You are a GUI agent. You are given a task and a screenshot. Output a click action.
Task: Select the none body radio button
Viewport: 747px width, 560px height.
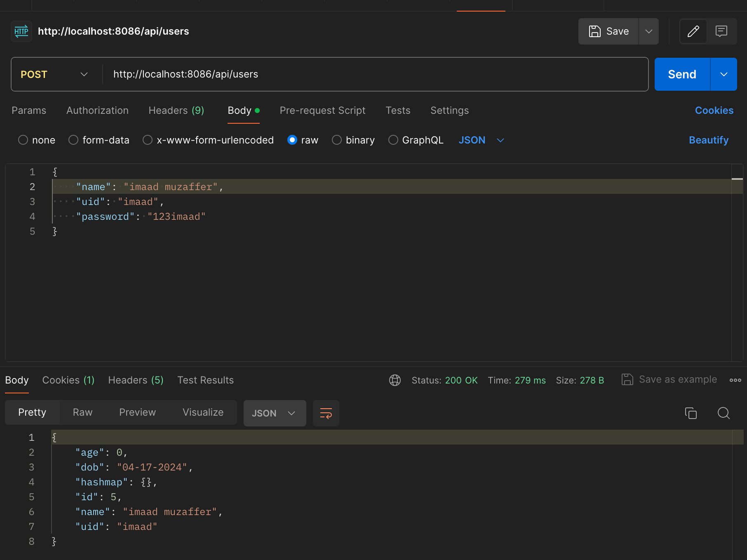tap(23, 140)
